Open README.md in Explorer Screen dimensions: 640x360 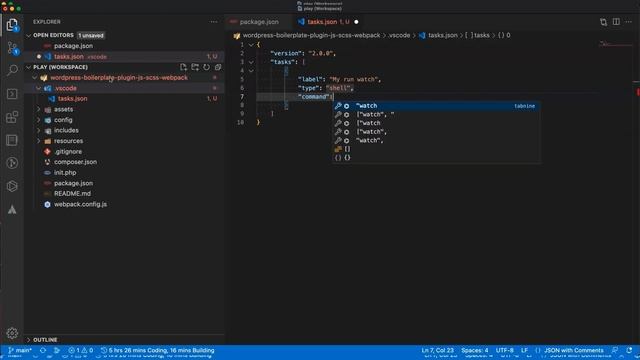[72, 193]
